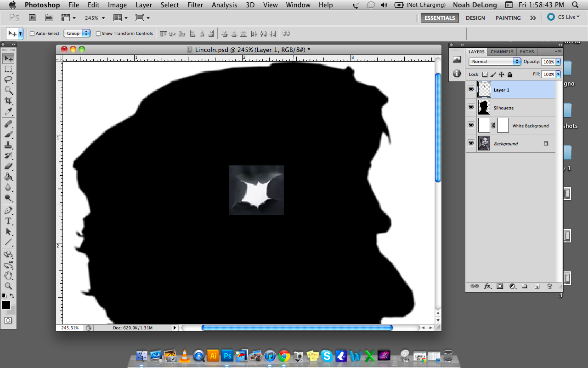The image size is (588, 368).
Task: Launch Adobe Bridge from application bar
Action: tap(33, 17)
